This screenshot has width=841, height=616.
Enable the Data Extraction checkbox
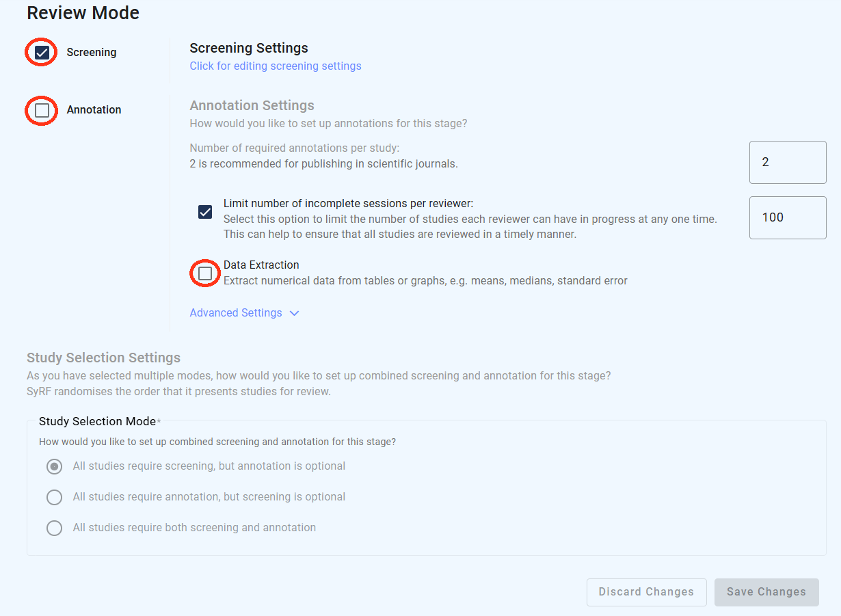coord(205,273)
